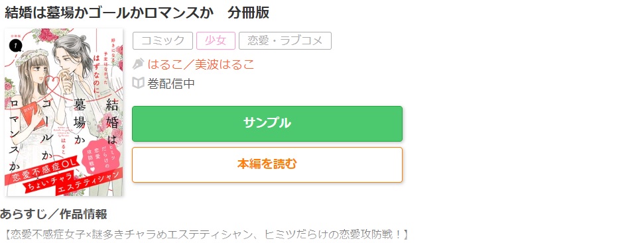Click the pen icon beside the author name
Viewport: 644px width, 243px height.
139,64
